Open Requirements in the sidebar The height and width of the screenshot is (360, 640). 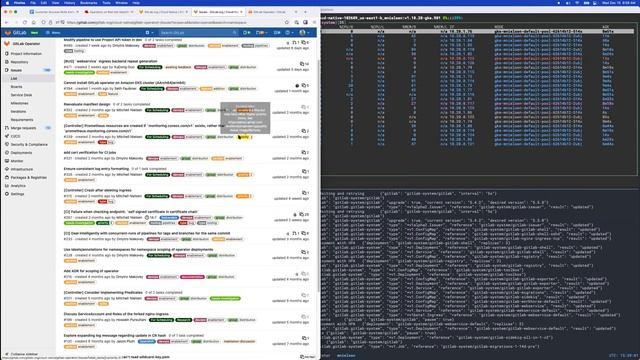point(22,120)
